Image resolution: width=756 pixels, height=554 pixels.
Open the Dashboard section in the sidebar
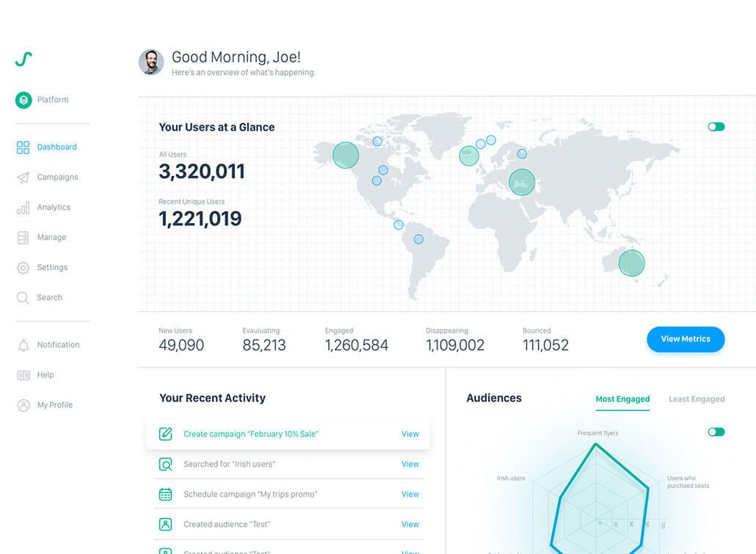pos(57,147)
